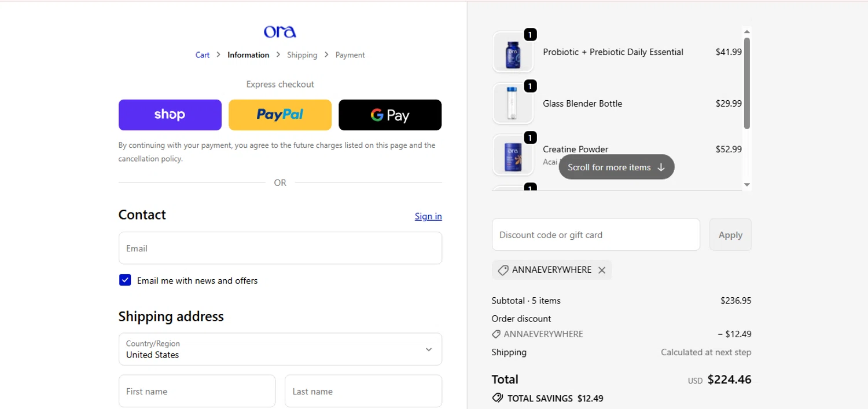Image resolution: width=868 pixels, height=409 pixels.
Task: Click the Subtotal · 5 items label
Action: 526,301
